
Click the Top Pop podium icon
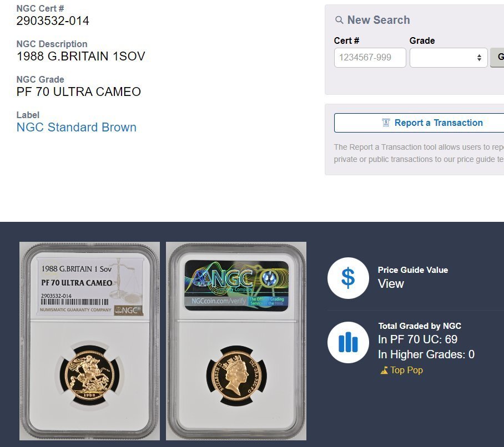(x=384, y=370)
